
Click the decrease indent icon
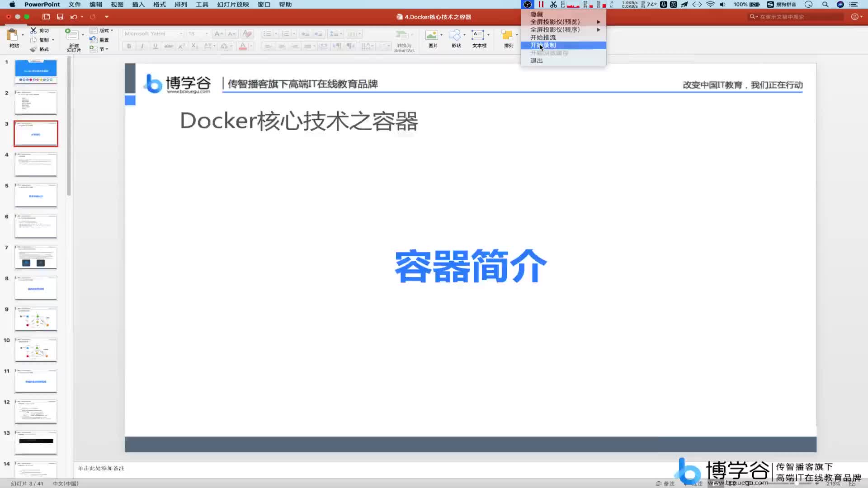pos(306,34)
